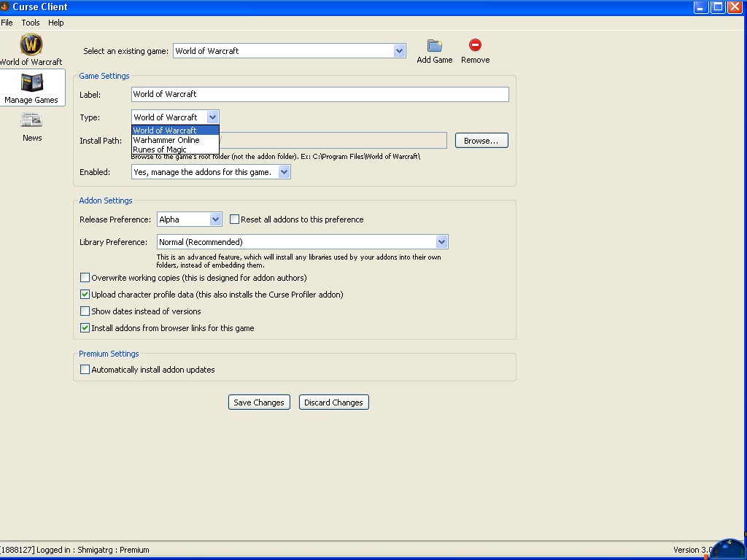The image size is (747, 560).
Task: Click into the Label text field
Action: [320, 94]
